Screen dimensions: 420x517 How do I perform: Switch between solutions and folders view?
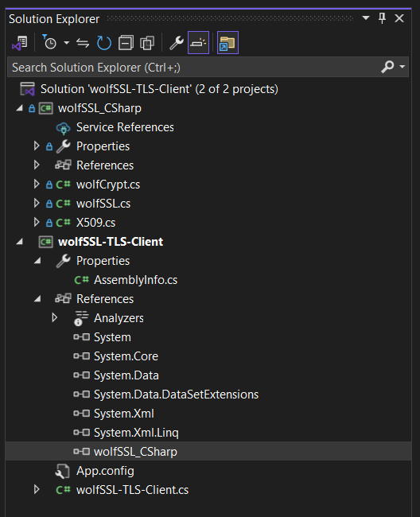click(20, 43)
